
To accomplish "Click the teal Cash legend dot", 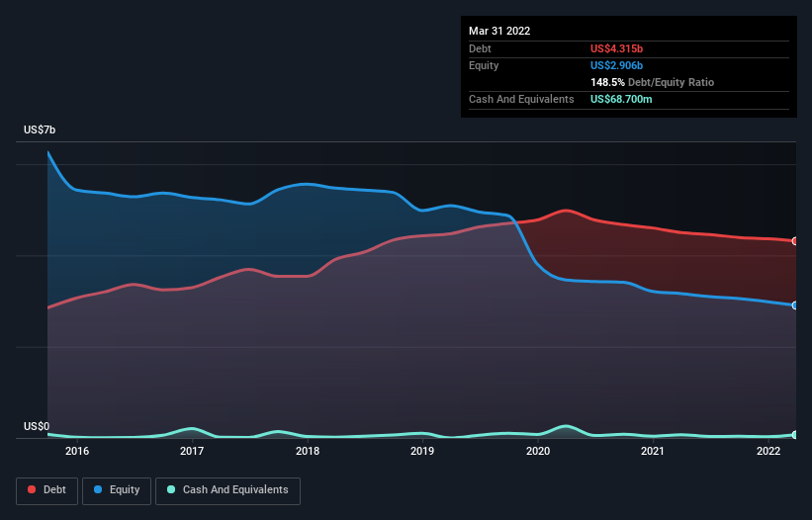I will pyautogui.click(x=171, y=489).
